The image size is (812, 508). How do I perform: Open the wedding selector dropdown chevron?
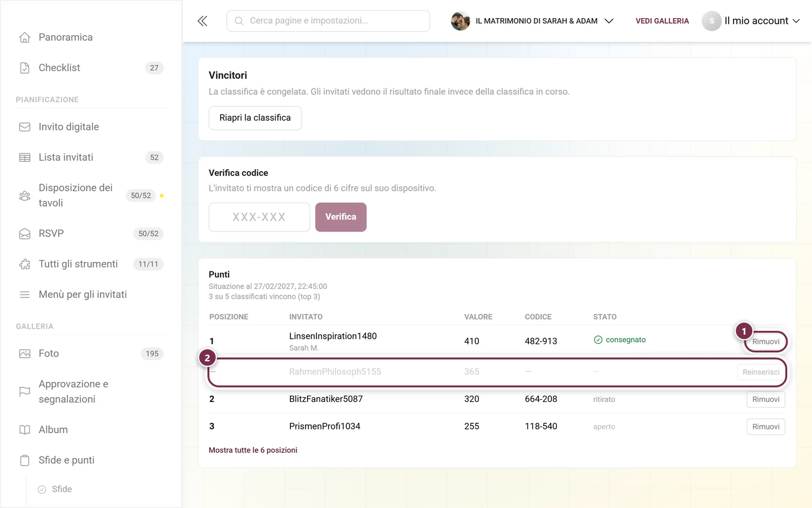pyautogui.click(x=609, y=21)
